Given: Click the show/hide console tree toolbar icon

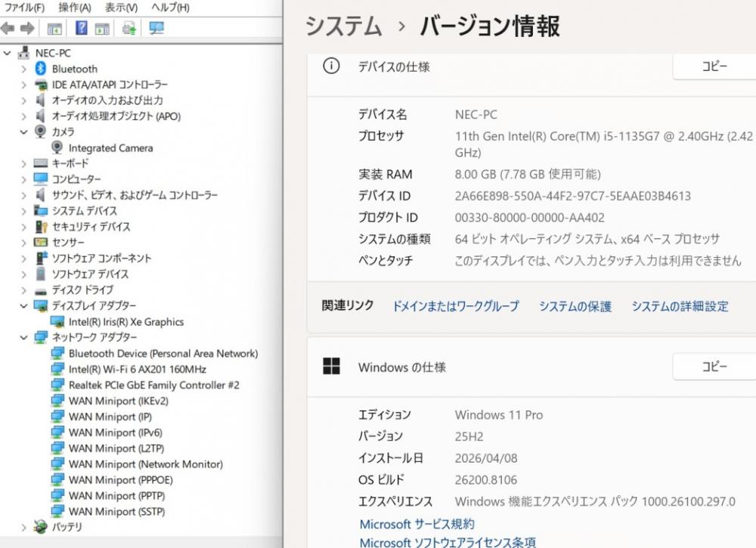Looking at the screenshot, I should (x=54, y=29).
